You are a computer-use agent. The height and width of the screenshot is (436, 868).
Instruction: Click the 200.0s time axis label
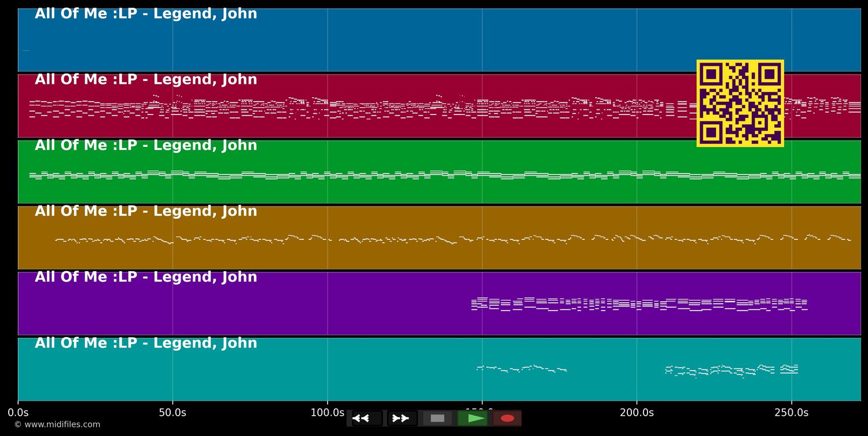[x=637, y=413]
